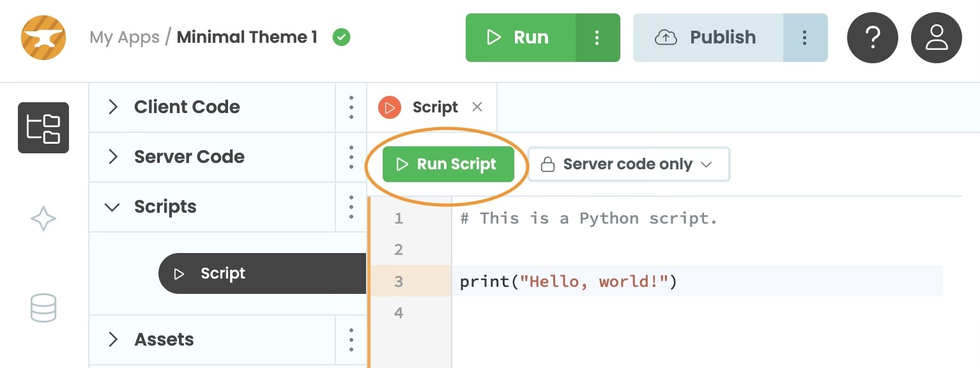Expand the Client Code section

tap(113, 107)
